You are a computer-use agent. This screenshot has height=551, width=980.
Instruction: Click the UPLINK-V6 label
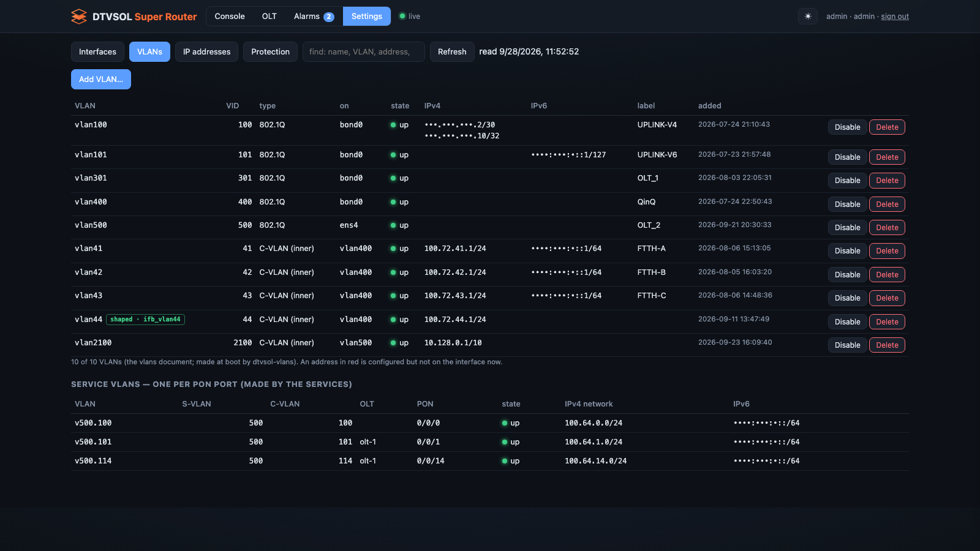point(657,155)
